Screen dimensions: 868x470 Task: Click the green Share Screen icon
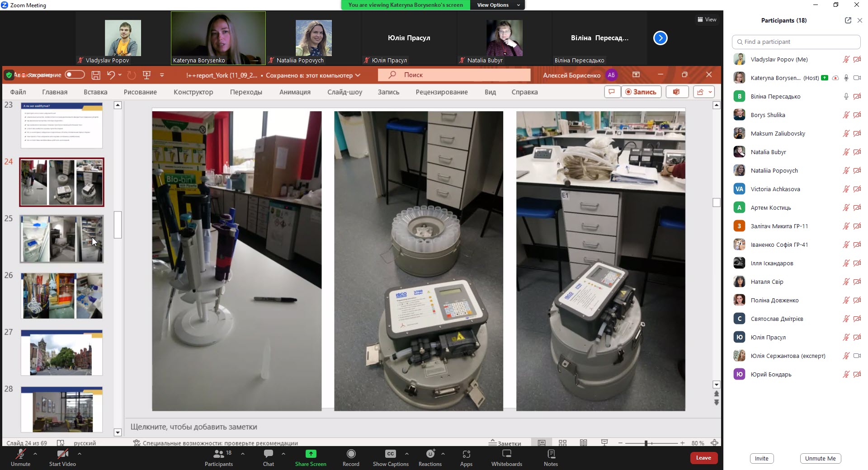tap(311, 454)
